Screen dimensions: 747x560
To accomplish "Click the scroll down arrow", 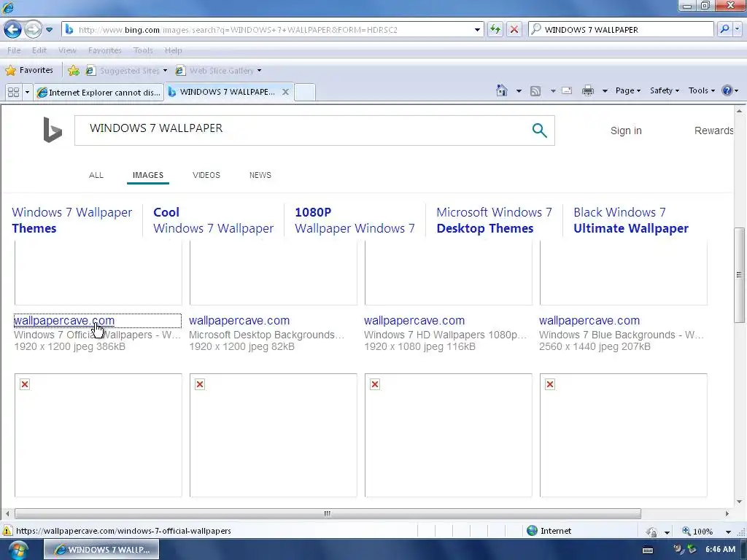I will tap(739, 502).
